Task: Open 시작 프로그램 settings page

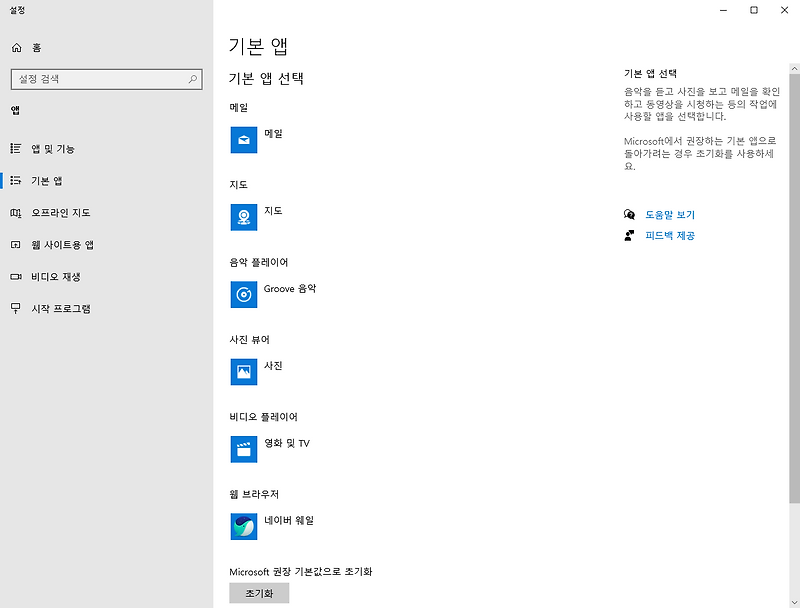Action: (61, 309)
